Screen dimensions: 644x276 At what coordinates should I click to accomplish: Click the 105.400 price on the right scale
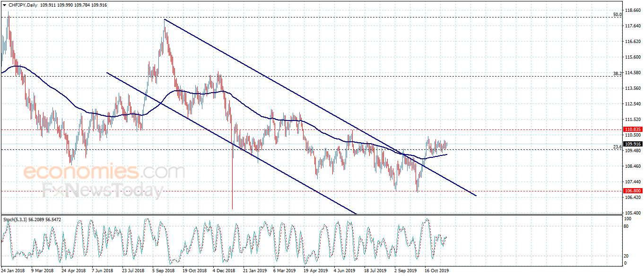tap(633, 213)
